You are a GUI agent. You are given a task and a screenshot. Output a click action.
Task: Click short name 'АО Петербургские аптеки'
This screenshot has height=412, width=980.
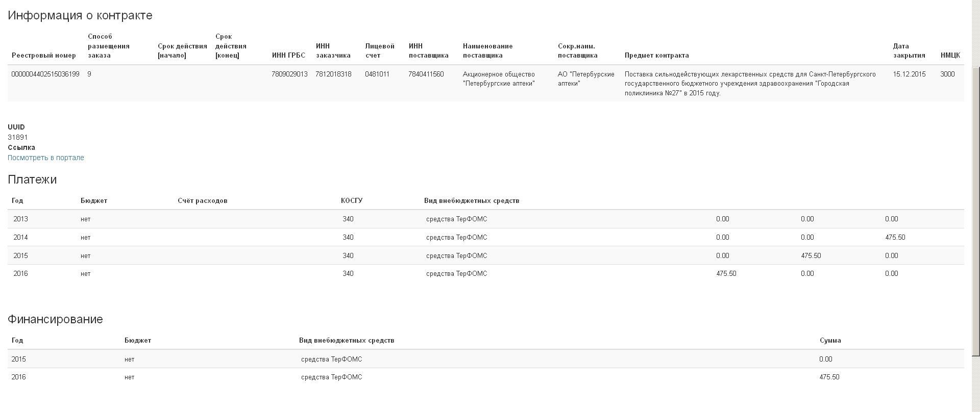pos(586,79)
